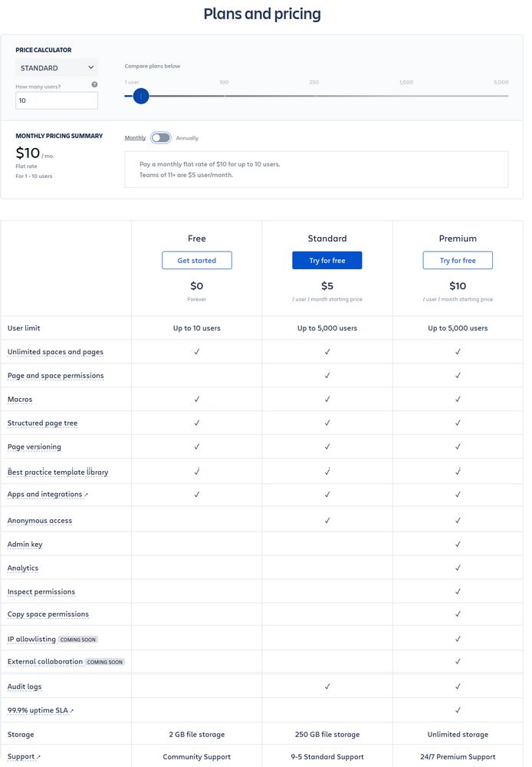Click the arrow icon next to Apps and integrations
The height and width of the screenshot is (767, 532).
pos(86,495)
